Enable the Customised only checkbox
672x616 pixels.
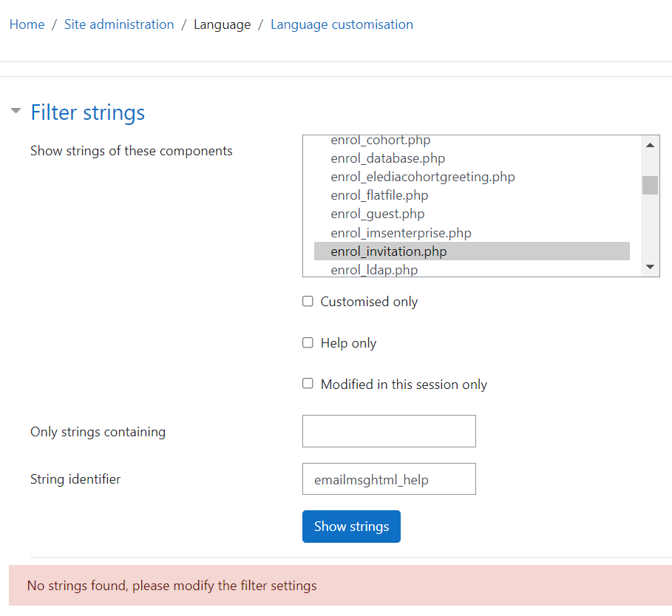pyautogui.click(x=308, y=302)
